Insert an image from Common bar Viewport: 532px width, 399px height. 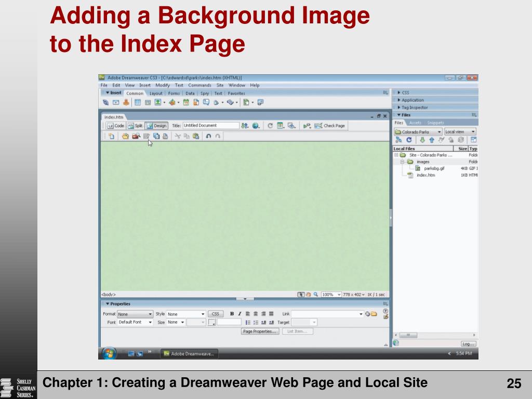pos(158,102)
